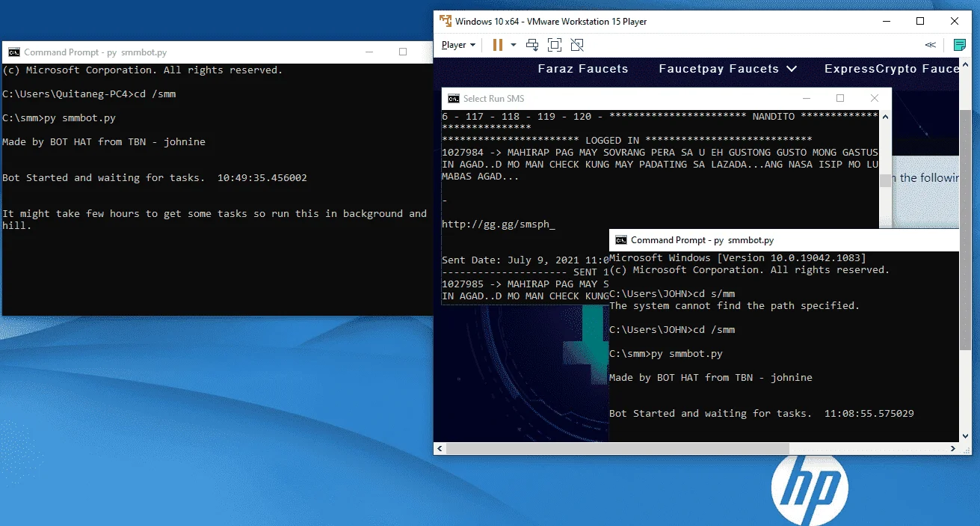The image size is (980, 526).
Task: Click 'The system cannot find the path specified.'
Action: click(x=735, y=306)
